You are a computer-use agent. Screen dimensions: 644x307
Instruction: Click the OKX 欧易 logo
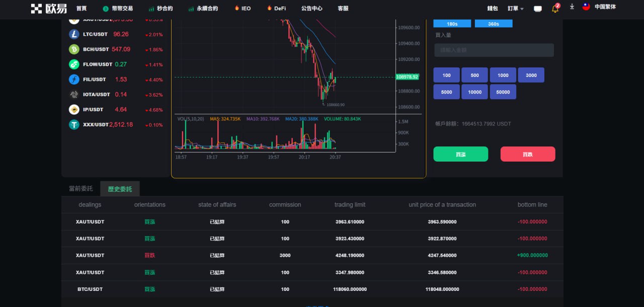point(48,9)
